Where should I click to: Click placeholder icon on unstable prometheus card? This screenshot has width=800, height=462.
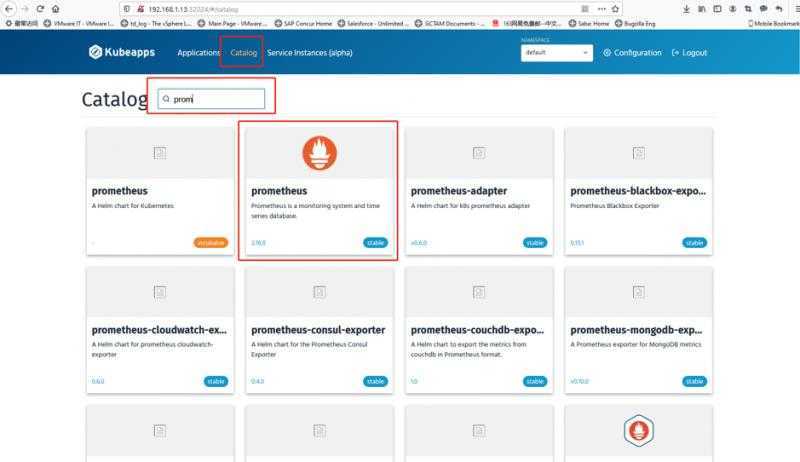(x=160, y=153)
